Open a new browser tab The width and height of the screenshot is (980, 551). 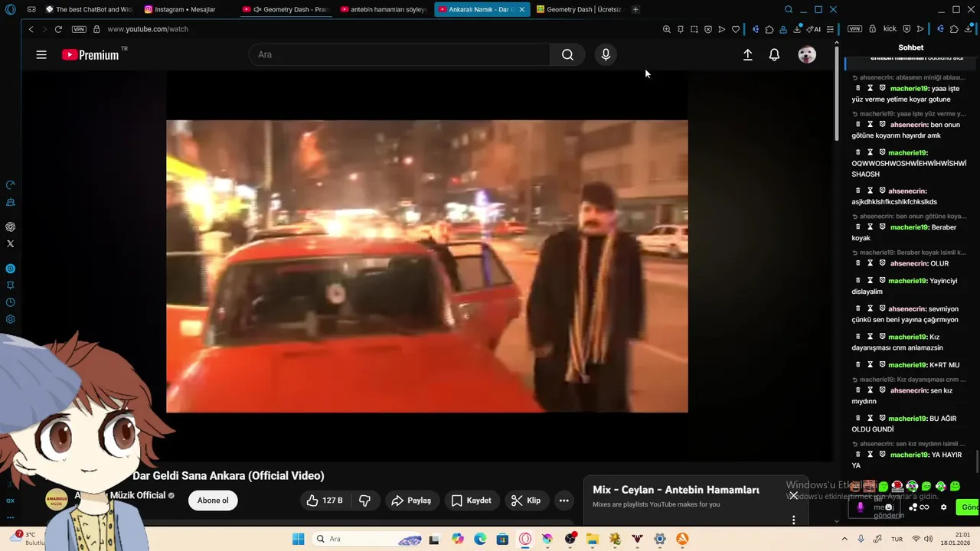(635, 9)
